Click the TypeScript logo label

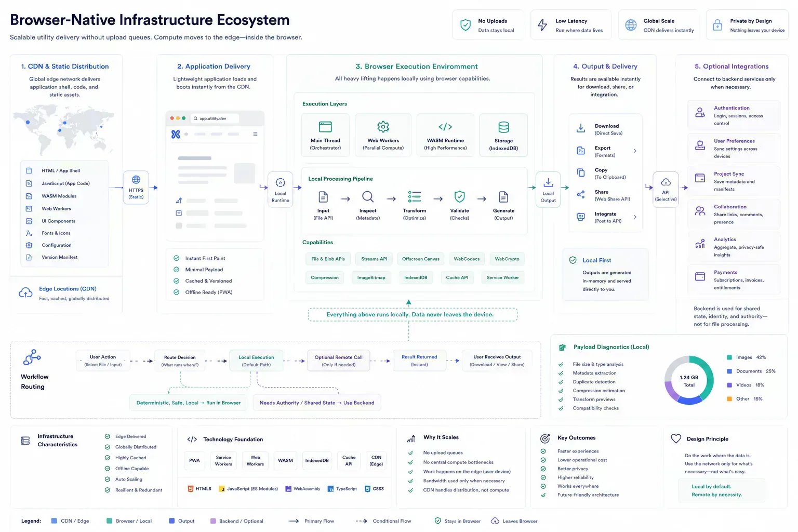pos(342,489)
